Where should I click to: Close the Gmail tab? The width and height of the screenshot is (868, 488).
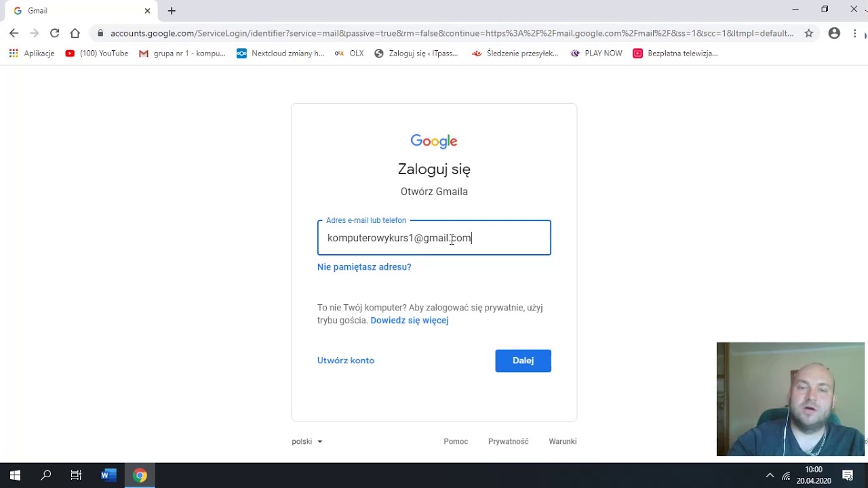[147, 11]
